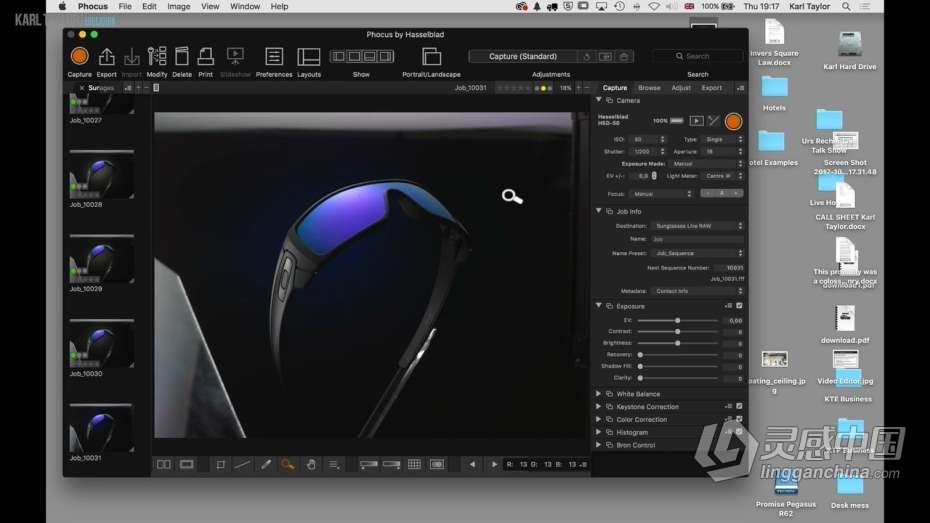The width and height of the screenshot is (930, 523).
Task: Open the Window menu in menu bar
Action: [x=245, y=6]
